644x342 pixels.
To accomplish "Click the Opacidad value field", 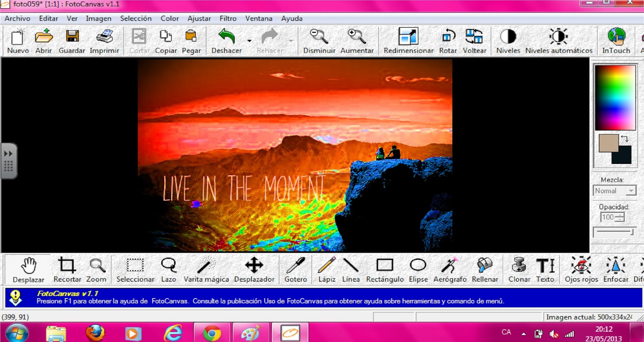I will [x=608, y=217].
